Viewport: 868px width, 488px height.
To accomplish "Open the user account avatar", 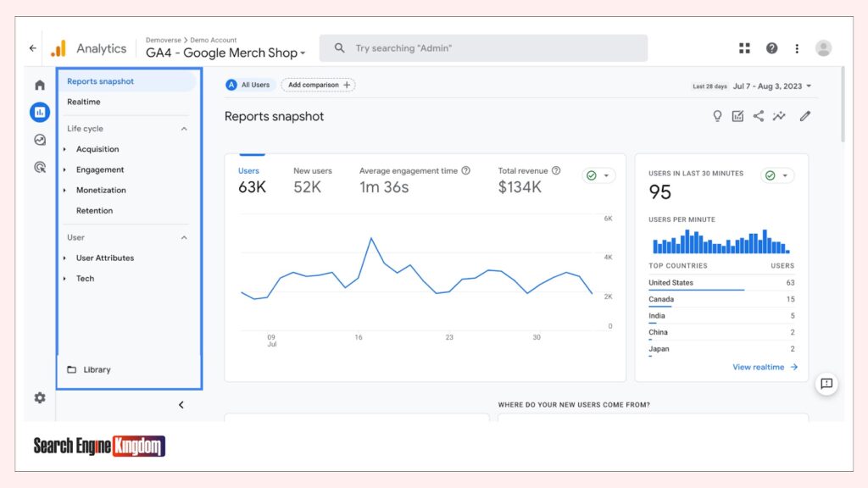I will [x=823, y=48].
